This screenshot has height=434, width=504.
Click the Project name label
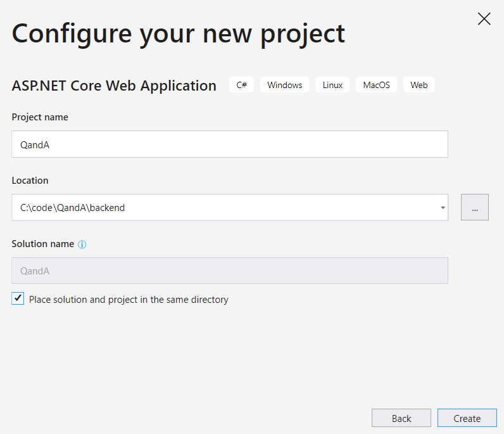[x=40, y=117]
